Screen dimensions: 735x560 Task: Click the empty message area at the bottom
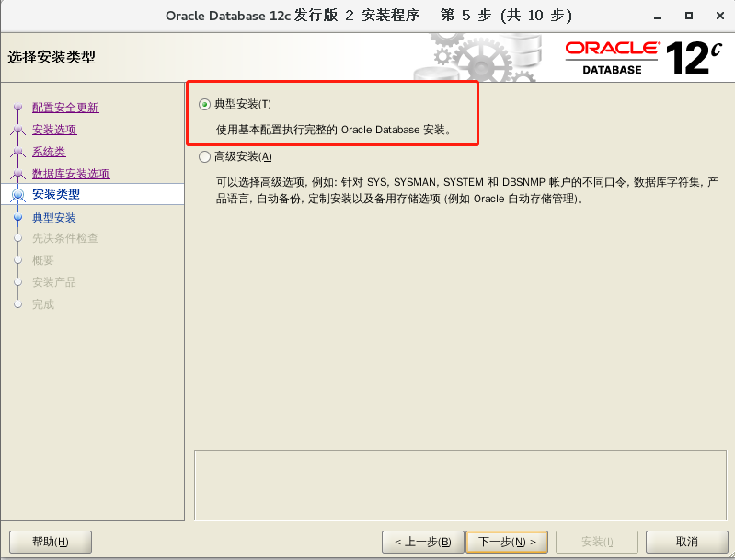point(460,485)
